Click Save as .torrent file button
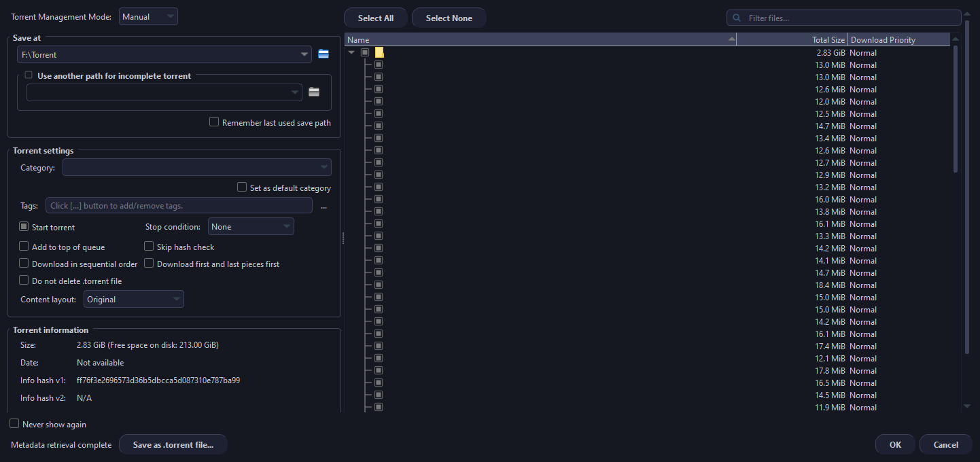 pyautogui.click(x=173, y=445)
